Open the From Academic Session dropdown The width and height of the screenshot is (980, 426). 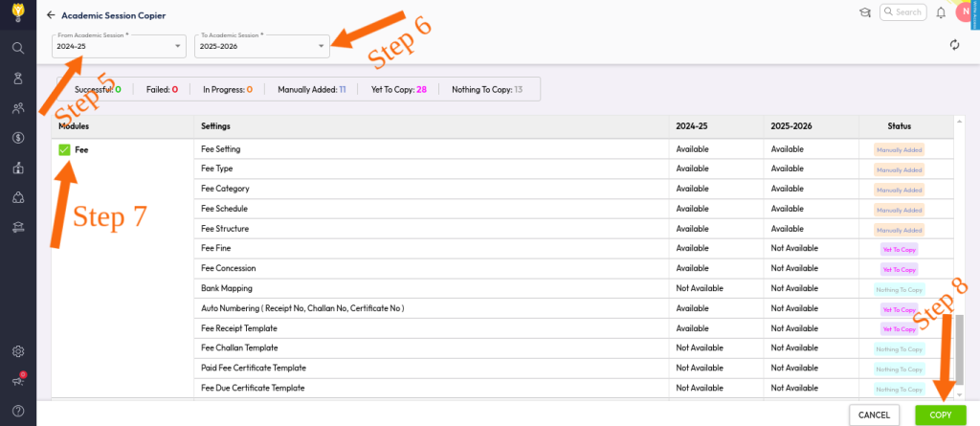119,45
